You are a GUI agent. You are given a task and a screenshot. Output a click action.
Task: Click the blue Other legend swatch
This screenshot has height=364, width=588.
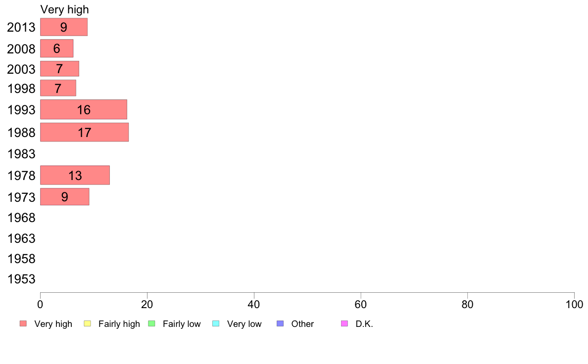click(x=280, y=323)
